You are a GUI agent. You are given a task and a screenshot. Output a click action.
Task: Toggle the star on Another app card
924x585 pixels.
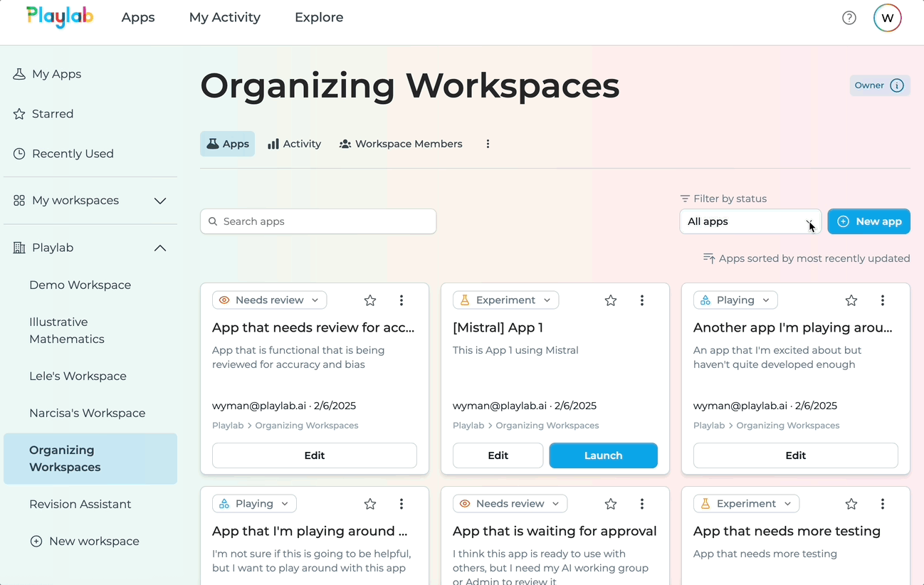click(851, 300)
